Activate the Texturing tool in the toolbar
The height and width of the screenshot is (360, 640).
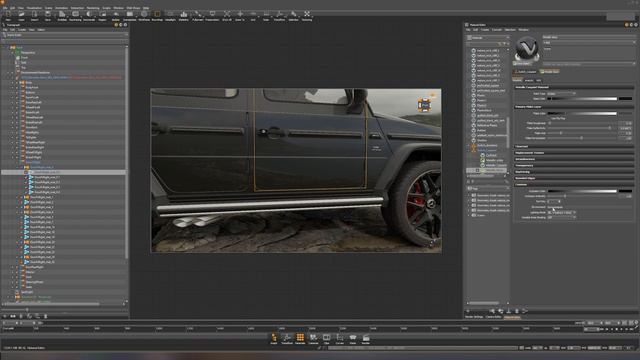click(307, 16)
